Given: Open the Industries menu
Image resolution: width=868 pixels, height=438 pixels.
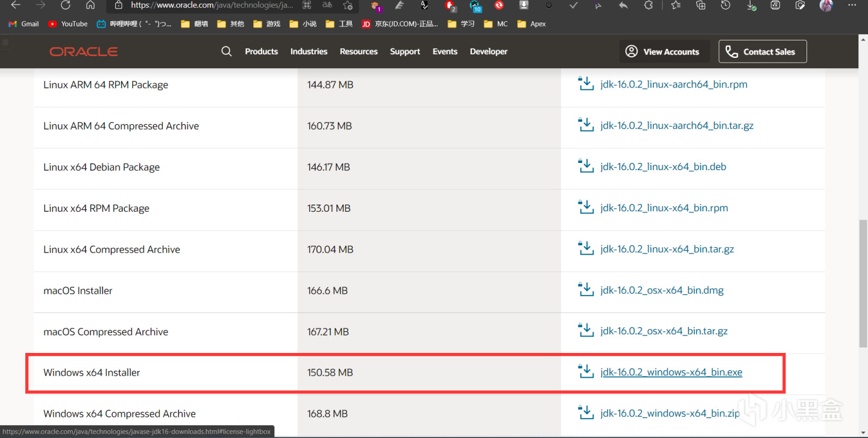Looking at the screenshot, I should pos(309,51).
